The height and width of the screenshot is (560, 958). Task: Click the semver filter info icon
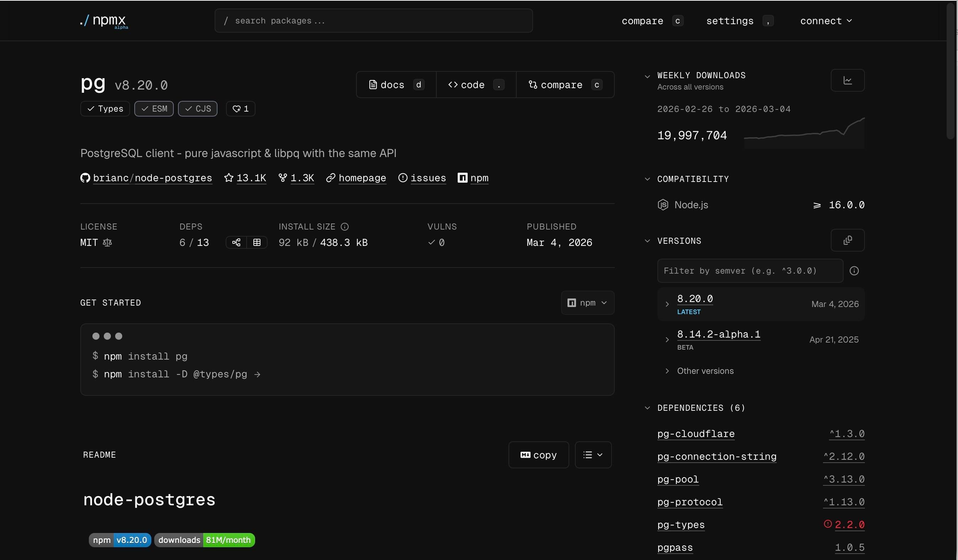coord(854,271)
